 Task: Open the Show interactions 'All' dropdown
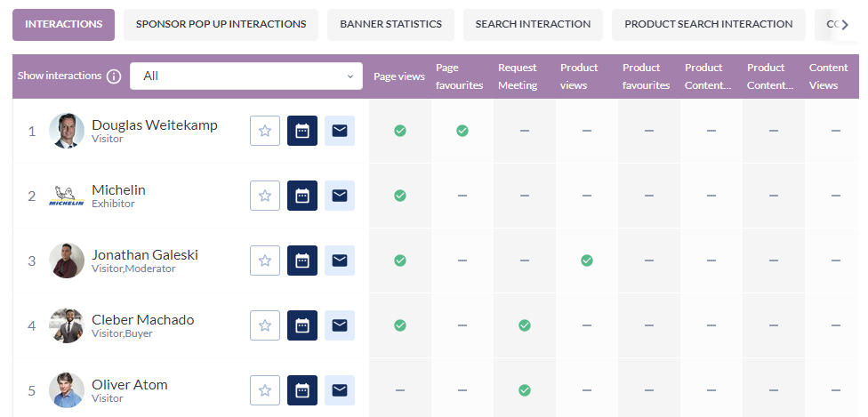[x=246, y=76]
